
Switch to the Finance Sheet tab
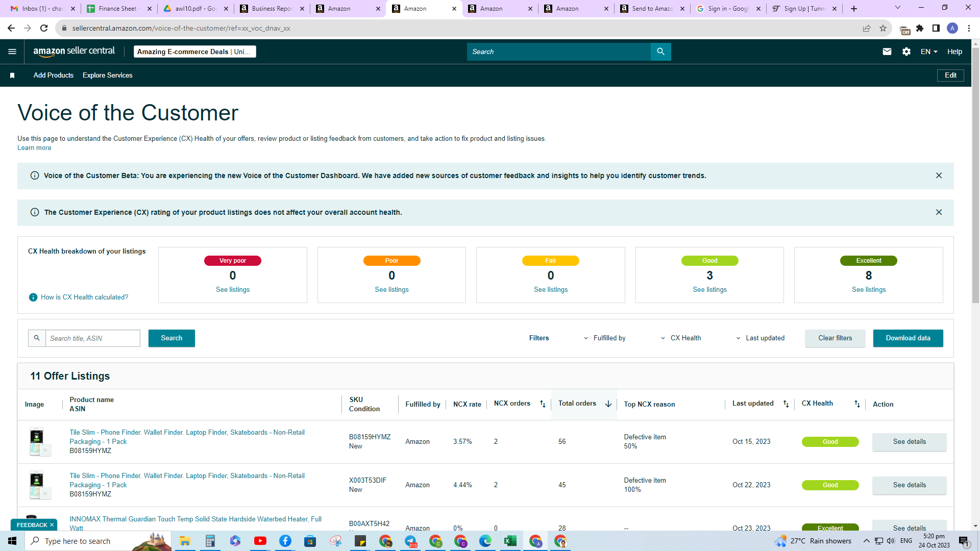coord(119,9)
